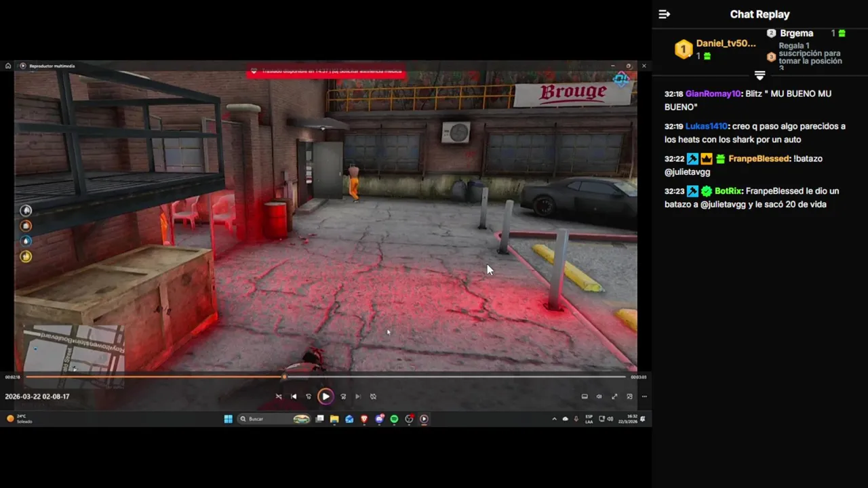Open weather widget 24°C Soleado
Screen dimensions: 868x488
pyautogui.click(x=19, y=419)
